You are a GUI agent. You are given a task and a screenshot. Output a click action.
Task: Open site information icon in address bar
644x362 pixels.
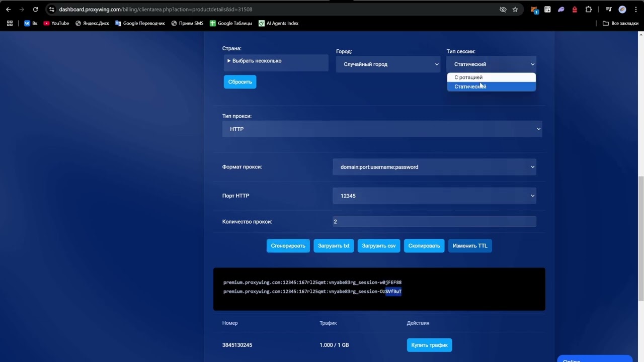point(51,10)
